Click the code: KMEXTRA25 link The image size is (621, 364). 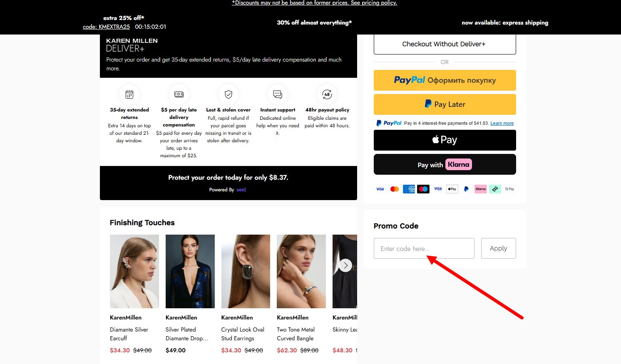coord(106,27)
